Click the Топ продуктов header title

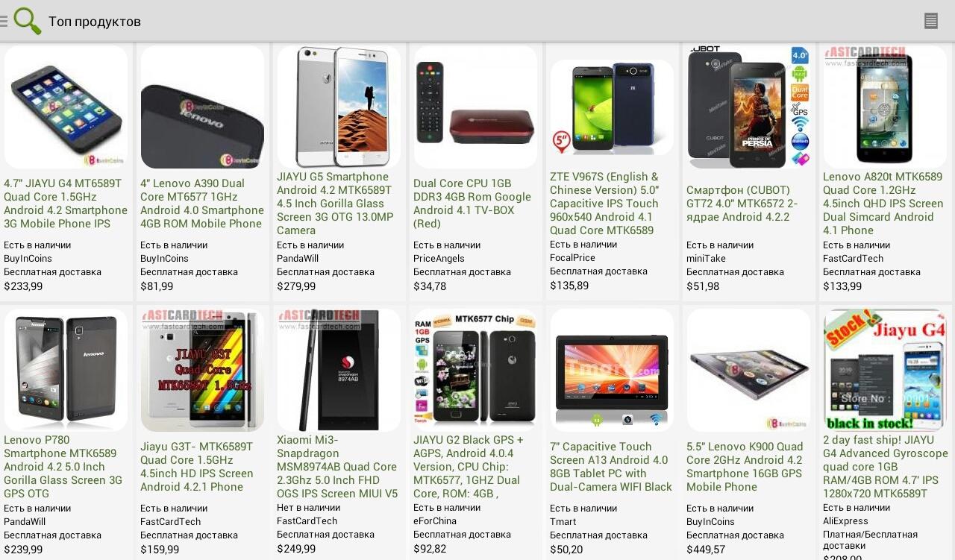point(95,22)
